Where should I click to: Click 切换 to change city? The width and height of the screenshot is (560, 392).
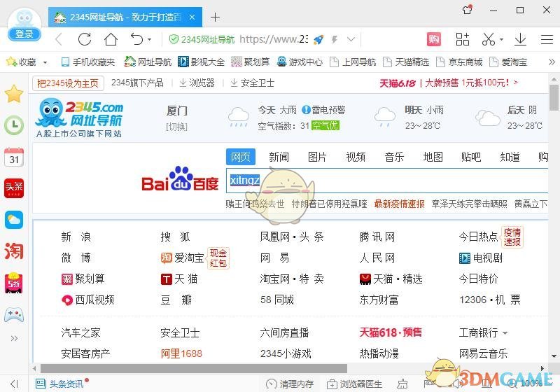pos(177,127)
